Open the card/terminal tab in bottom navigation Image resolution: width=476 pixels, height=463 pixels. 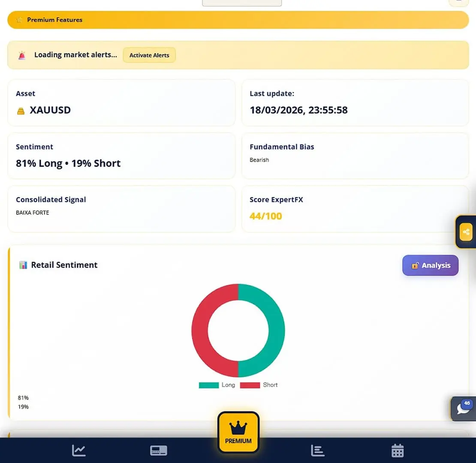pyautogui.click(x=159, y=451)
